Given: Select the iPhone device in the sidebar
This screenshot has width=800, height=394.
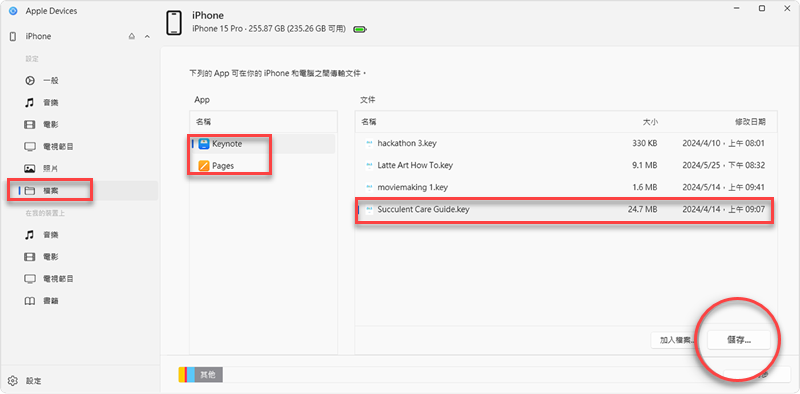Looking at the screenshot, I should pyautogui.click(x=39, y=37).
